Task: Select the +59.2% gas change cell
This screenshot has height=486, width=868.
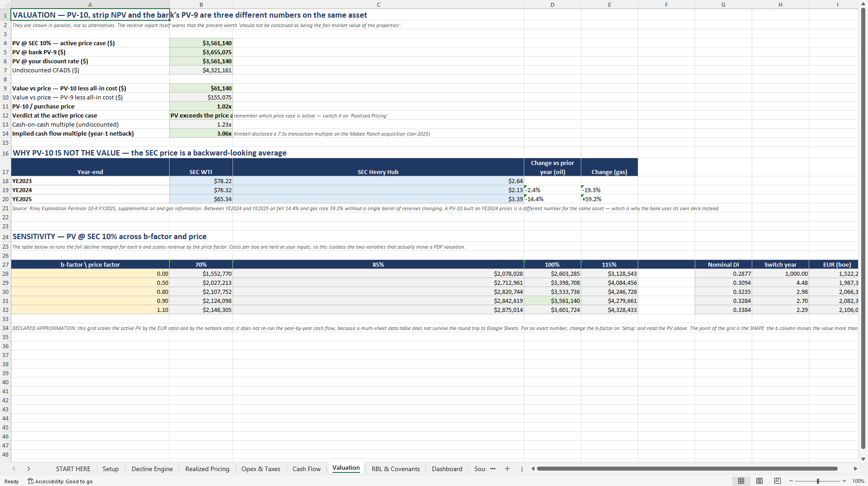Action: [x=609, y=199]
